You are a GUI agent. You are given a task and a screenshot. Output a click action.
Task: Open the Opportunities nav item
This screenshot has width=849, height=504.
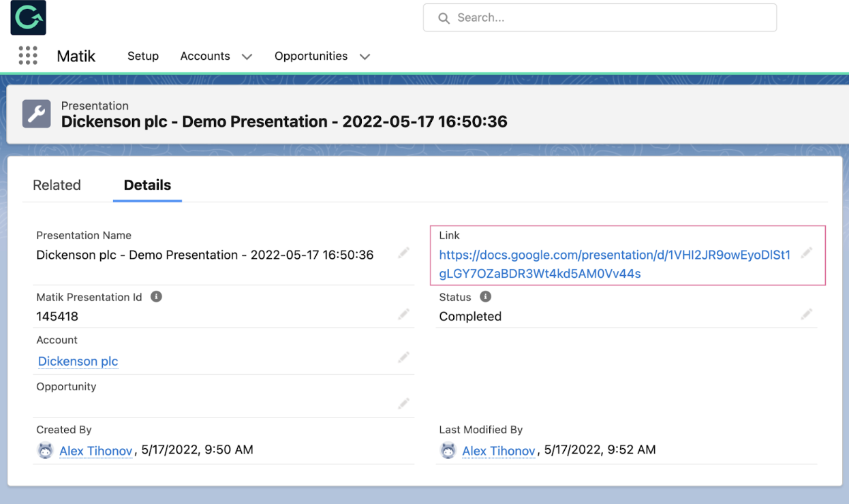[x=311, y=56]
